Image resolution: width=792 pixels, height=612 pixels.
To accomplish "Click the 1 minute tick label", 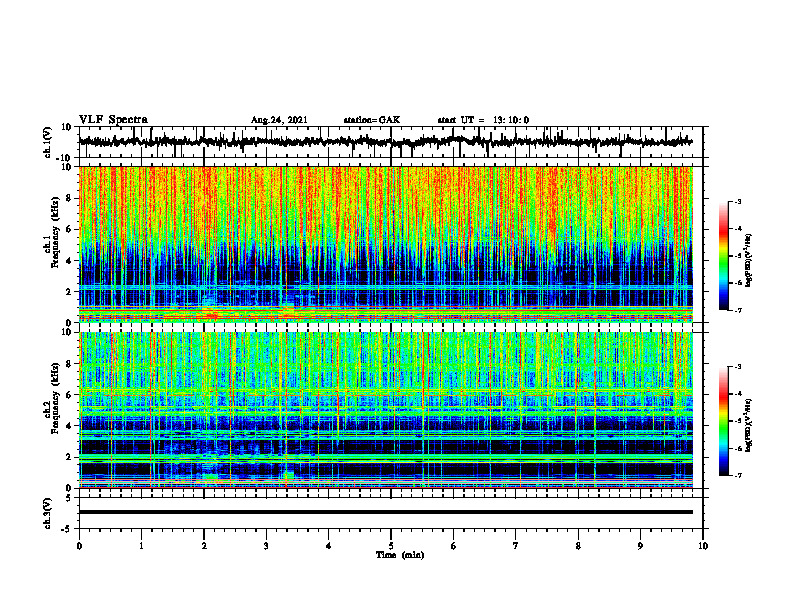I will click(141, 546).
